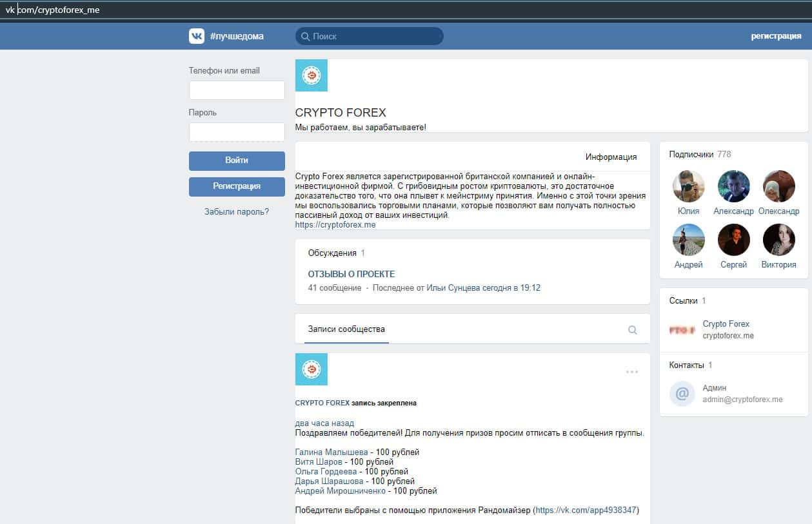
Task: Open the Информация section label
Action: pos(611,157)
